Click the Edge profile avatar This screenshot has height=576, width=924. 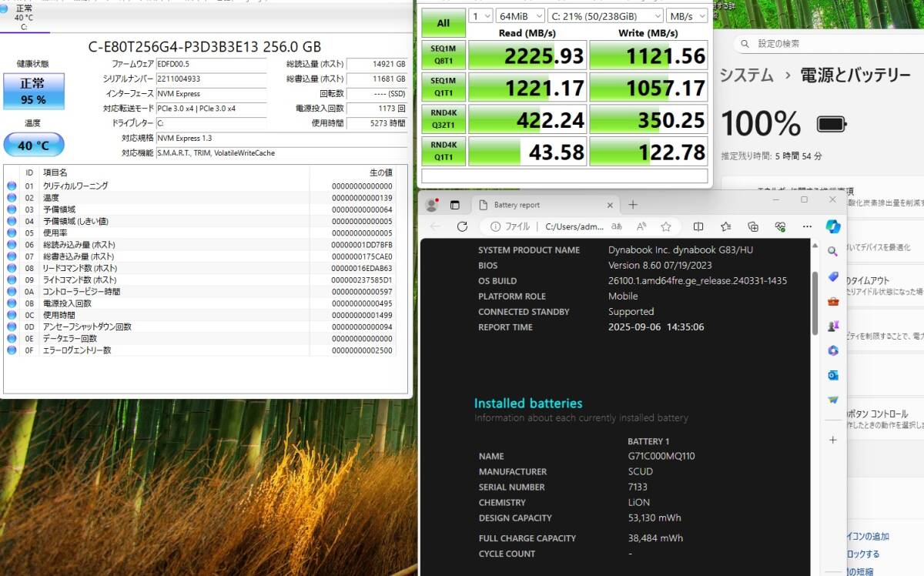click(431, 205)
